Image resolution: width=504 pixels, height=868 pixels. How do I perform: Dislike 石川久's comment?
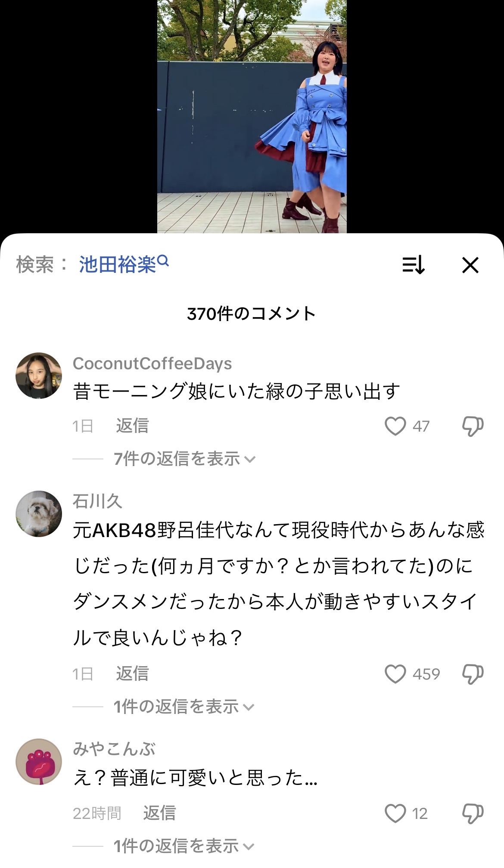(x=473, y=674)
